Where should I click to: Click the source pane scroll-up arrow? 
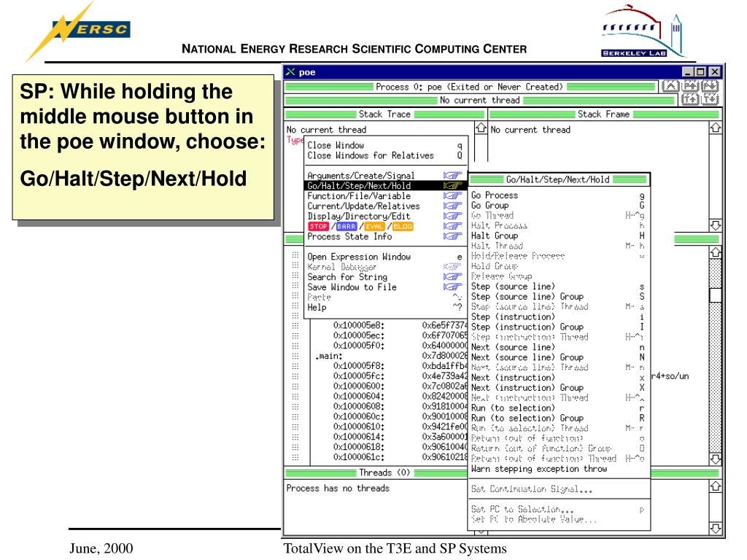(x=716, y=252)
